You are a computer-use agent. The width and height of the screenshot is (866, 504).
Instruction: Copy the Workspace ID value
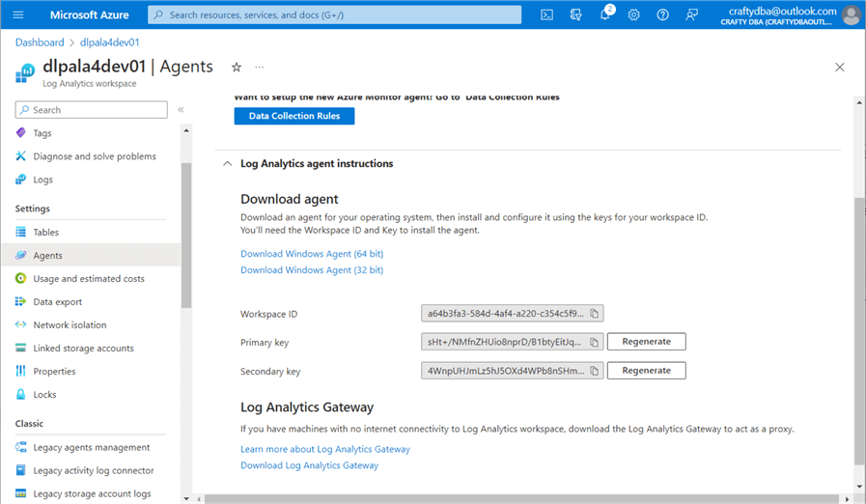(x=595, y=314)
